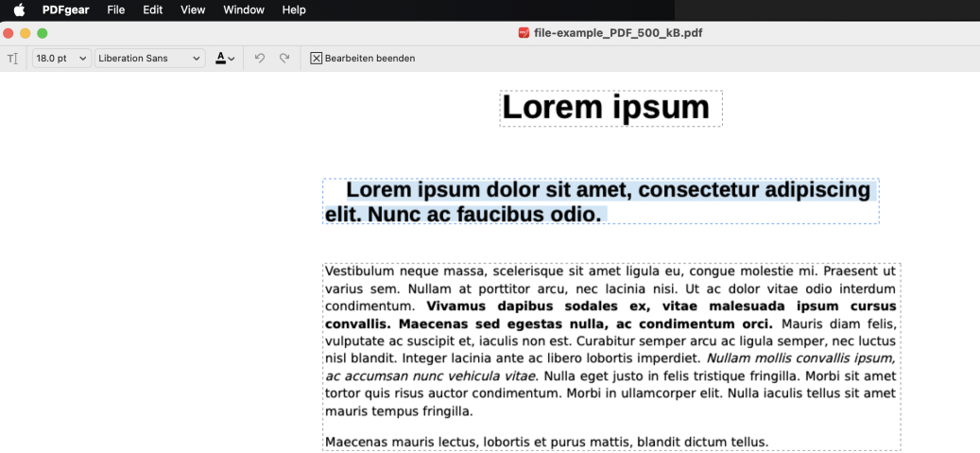Click the redo arrow icon
The height and width of the screenshot is (453, 980).
(284, 59)
